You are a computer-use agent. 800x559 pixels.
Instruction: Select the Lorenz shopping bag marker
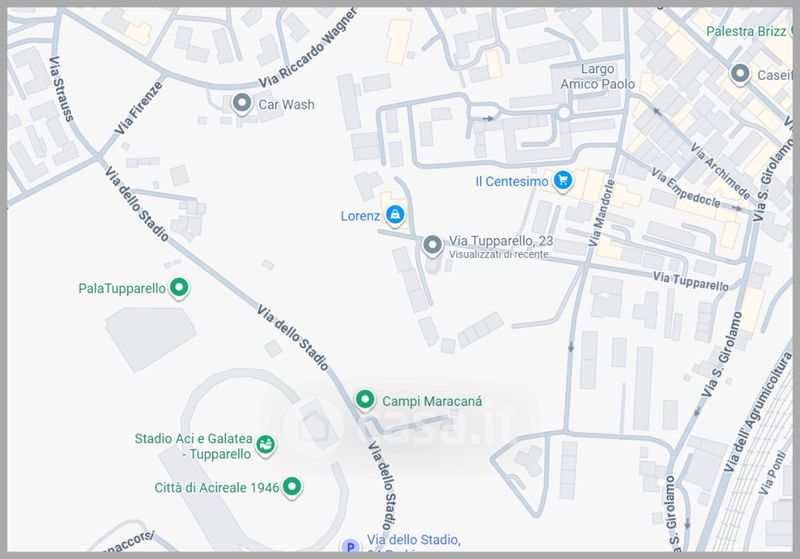click(395, 215)
